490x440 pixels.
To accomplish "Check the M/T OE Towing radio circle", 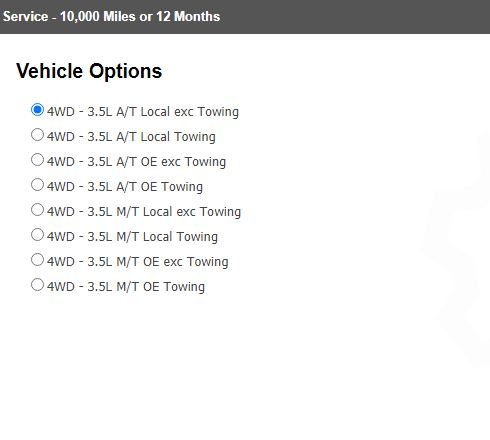I will [x=37, y=285].
